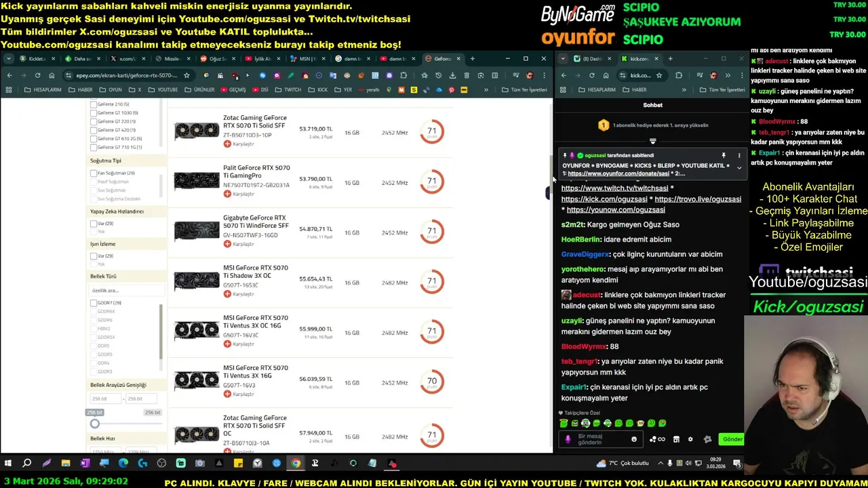Go to home page in epey browser window
The height and width of the screenshot is (488, 868).
[52, 75]
